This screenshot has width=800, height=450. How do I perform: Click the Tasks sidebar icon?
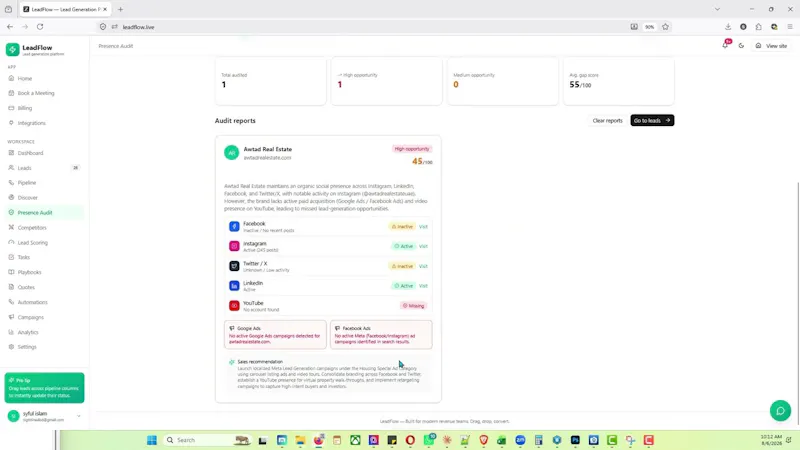point(11,257)
